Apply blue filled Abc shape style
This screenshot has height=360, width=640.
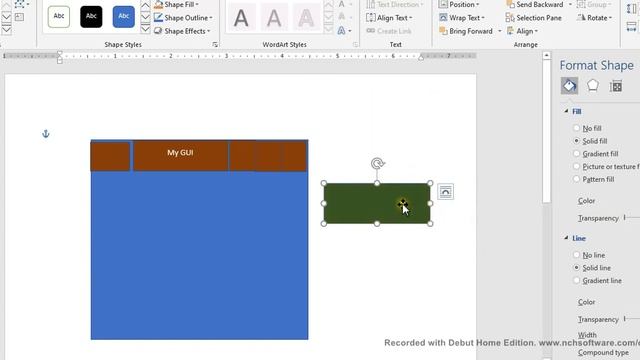[124, 16]
